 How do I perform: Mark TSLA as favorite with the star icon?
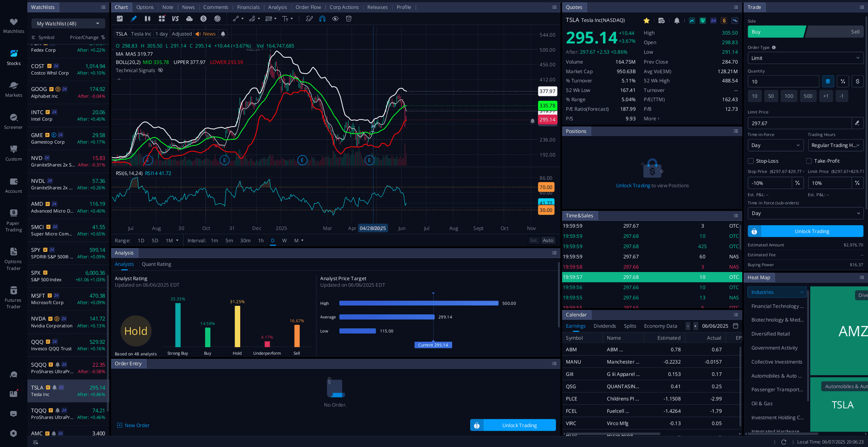[646, 20]
